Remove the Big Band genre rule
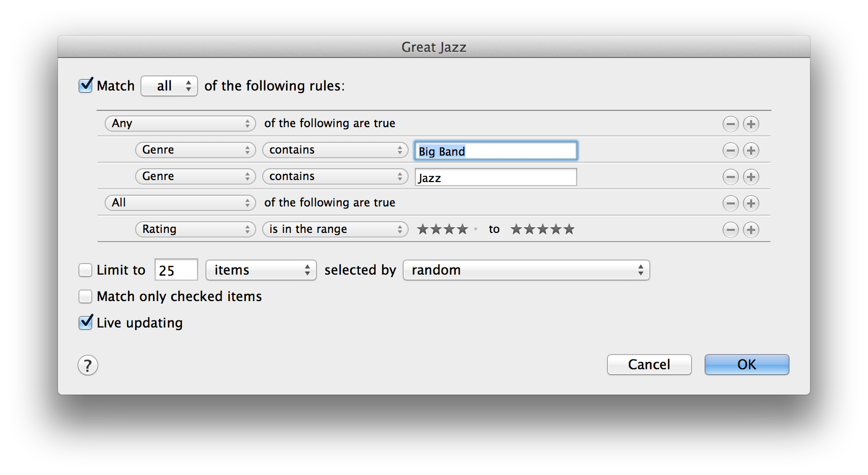The image size is (868, 475). 730,151
